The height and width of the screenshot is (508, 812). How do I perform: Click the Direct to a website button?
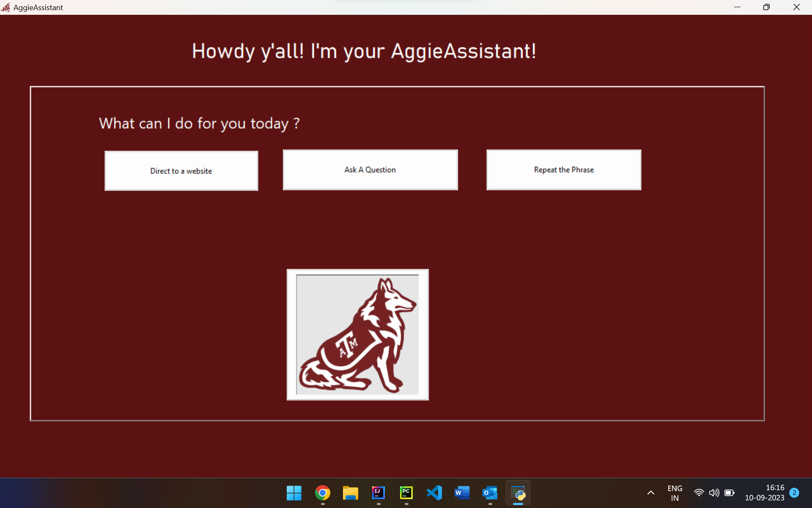pyautogui.click(x=181, y=171)
